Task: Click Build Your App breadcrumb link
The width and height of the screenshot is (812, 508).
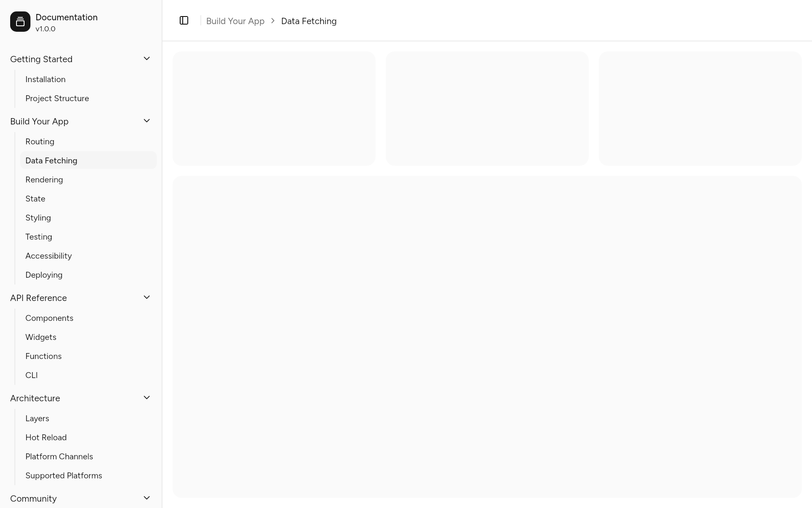Action: point(235,21)
